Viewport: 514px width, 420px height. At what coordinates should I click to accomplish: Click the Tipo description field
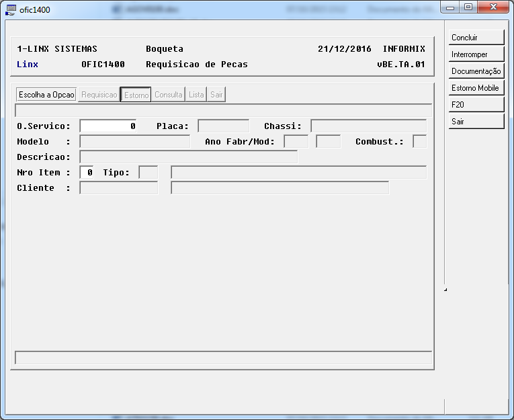[298, 172]
